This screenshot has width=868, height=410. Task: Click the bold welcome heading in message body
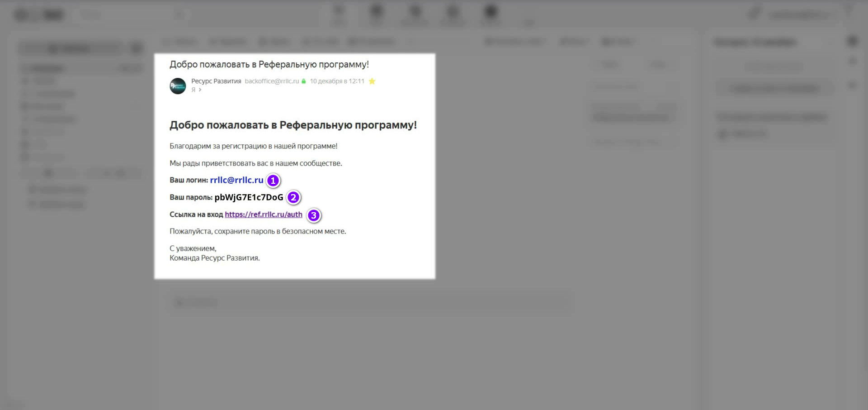pyautogui.click(x=293, y=125)
